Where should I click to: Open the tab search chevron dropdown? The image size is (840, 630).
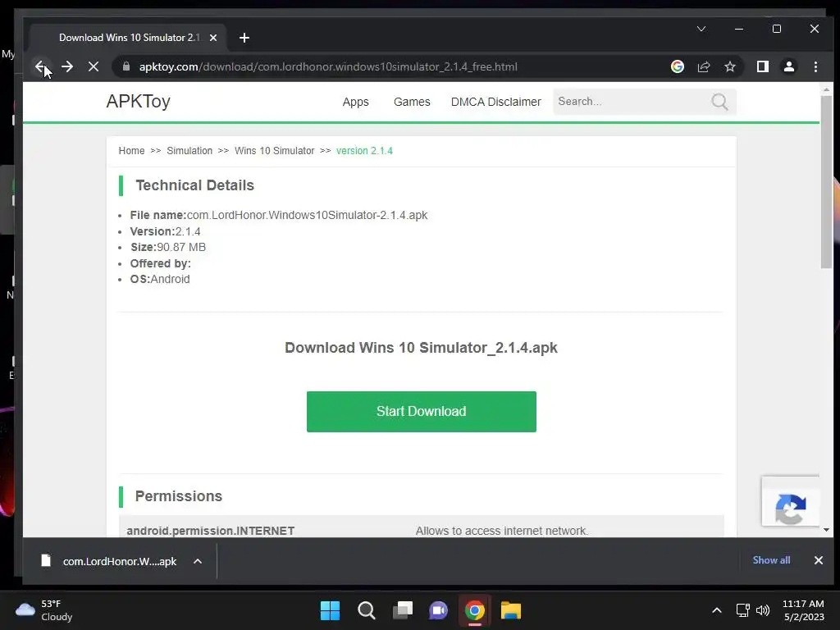coord(701,29)
